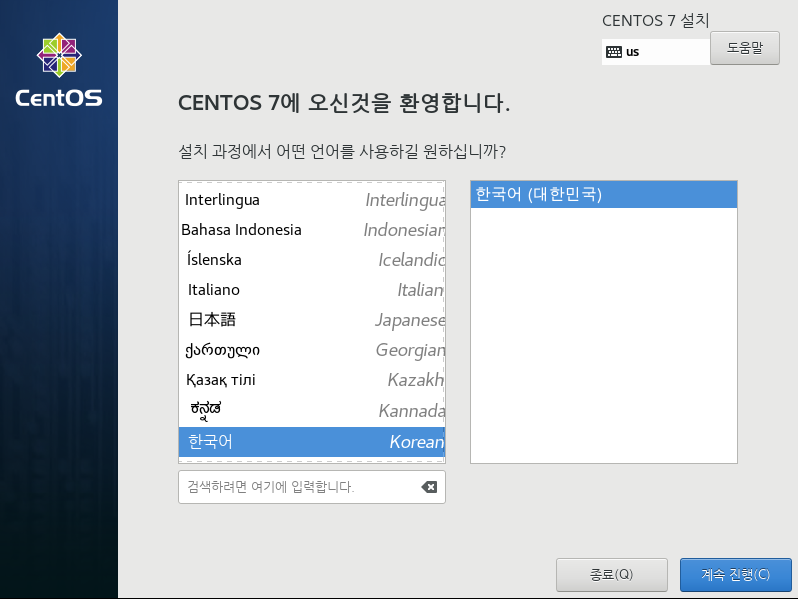Viewport: 798px width, 599px height.
Task: Select Bahasa Indonesia language row
Action: coord(312,230)
